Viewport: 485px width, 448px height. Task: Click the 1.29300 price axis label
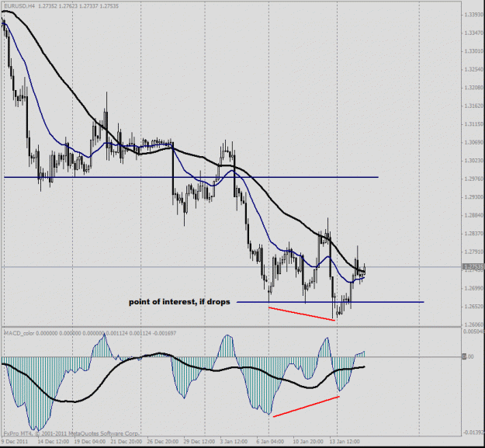[474, 197]
